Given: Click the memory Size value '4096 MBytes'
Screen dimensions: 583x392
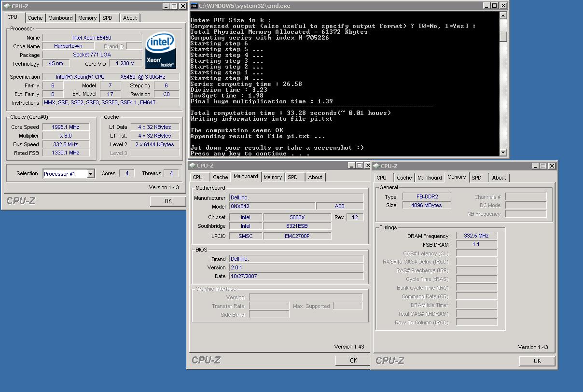Looking at the screenshot, I should [426, 205].
